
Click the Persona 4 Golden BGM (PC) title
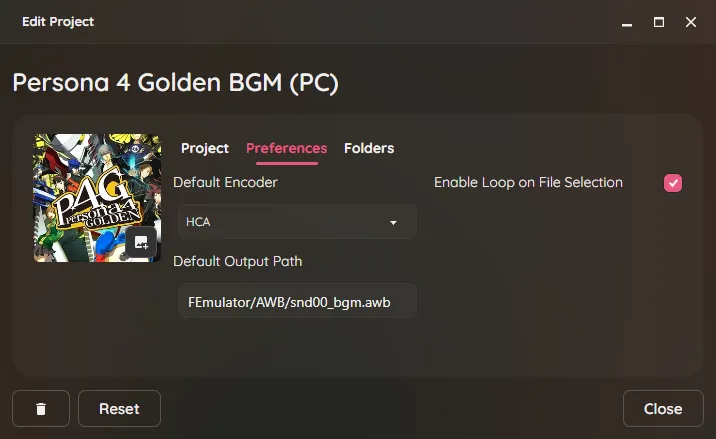[x=175, y=83]
